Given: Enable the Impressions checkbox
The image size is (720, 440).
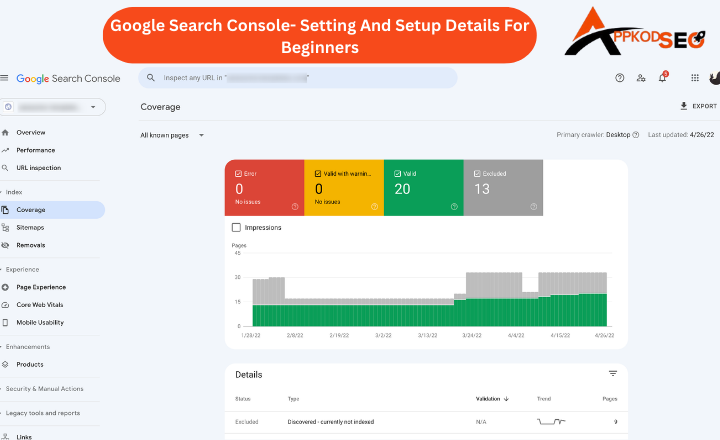Looking at the screenshot, I should click(236, 227).
